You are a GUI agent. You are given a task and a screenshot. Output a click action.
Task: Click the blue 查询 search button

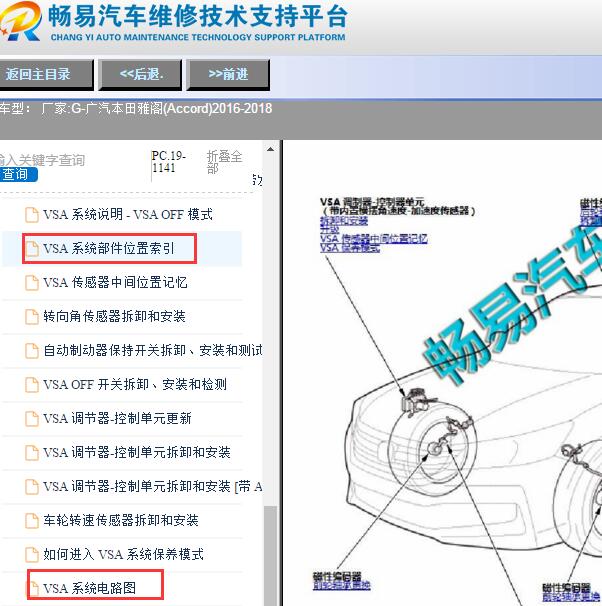tap(18, 174)
